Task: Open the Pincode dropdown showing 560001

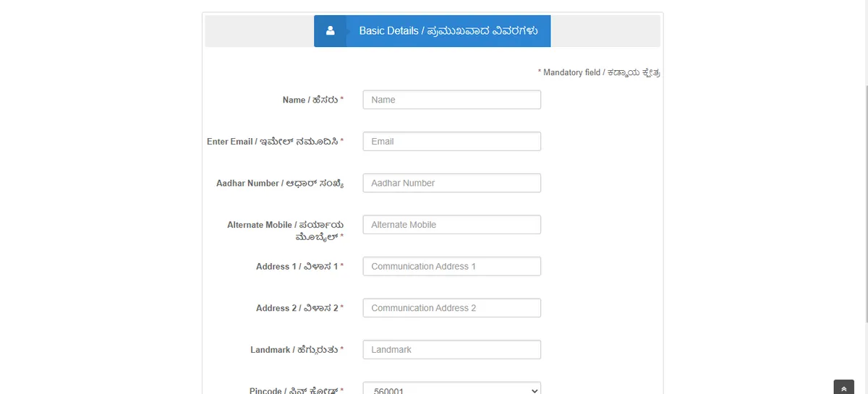Action: [451, 389]
